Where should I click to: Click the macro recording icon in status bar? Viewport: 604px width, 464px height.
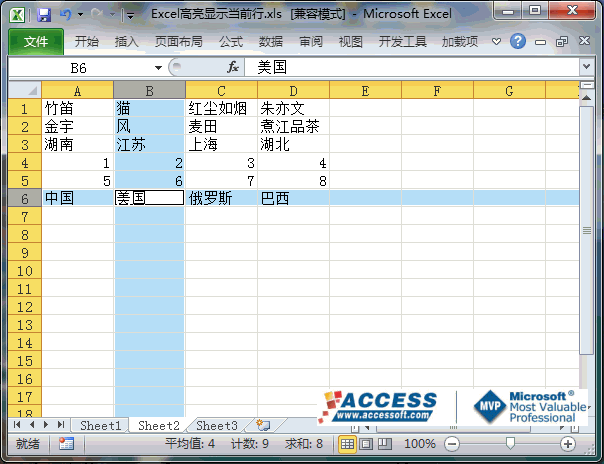[x=66, y=444]
